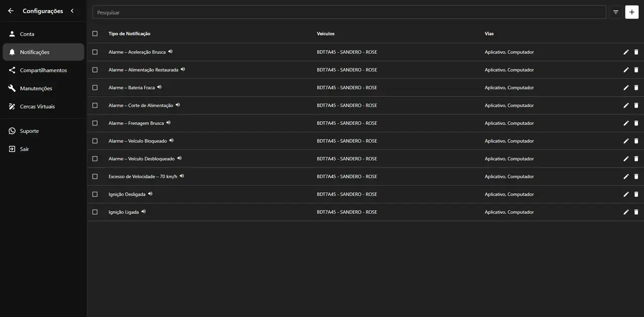Image resolution: width=644 pixels, height=317 pixels.
Task: Go to Manutenções in sidebar
Action: click(43, 89)
